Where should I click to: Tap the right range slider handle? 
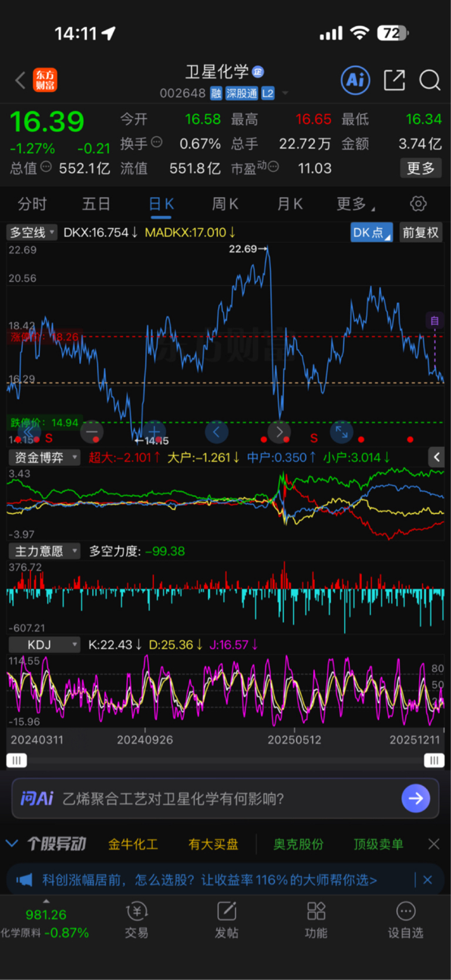coord(434,761)
